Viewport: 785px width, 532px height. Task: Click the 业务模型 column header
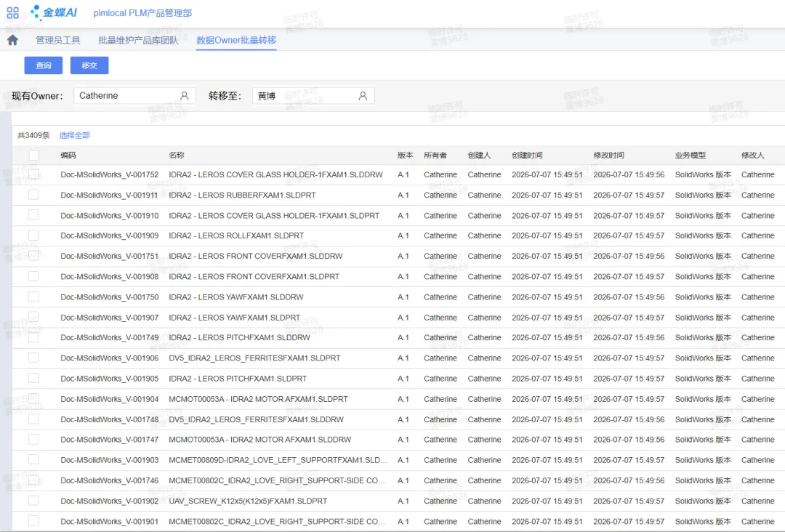pos(691,155)
